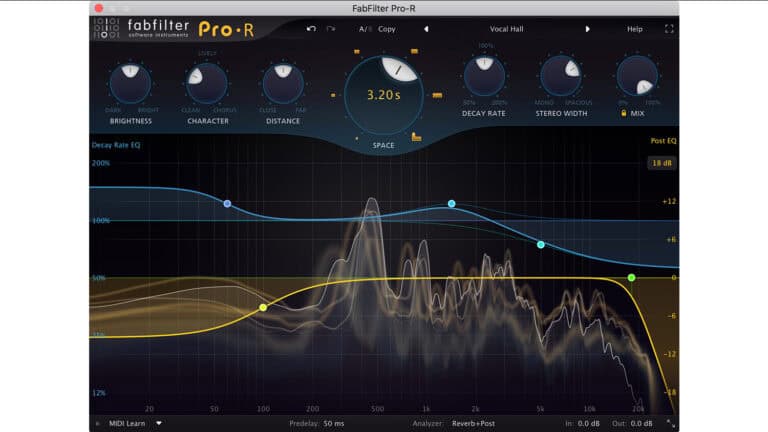Select the small room icon top right of Space
The height and width of the screenshot is (432, 768).
414,51
